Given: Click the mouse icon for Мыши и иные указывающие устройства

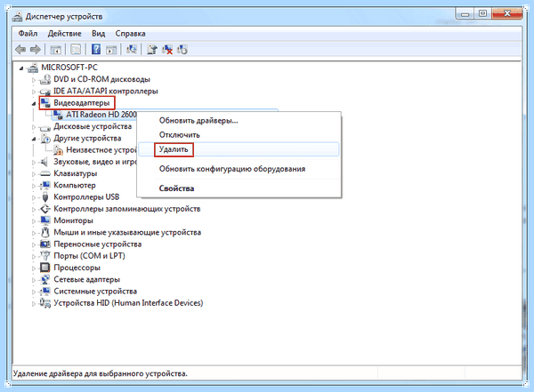Looking at the screenshot, I should point(45,232).
